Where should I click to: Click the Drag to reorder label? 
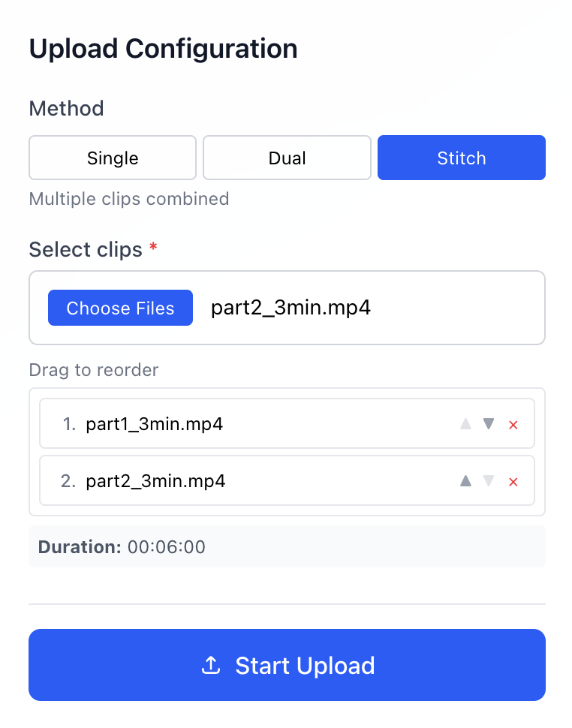point(93,369)
